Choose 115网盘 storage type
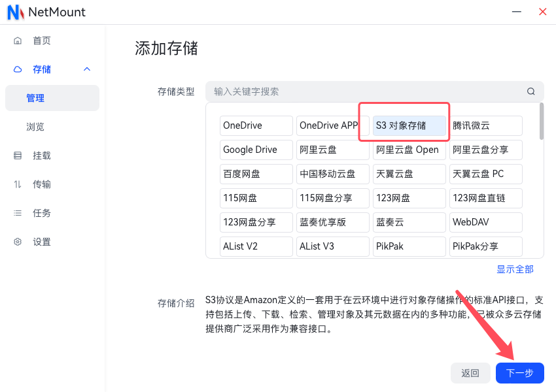The height and width of the screenshot is (392, 556). [256, 198]
